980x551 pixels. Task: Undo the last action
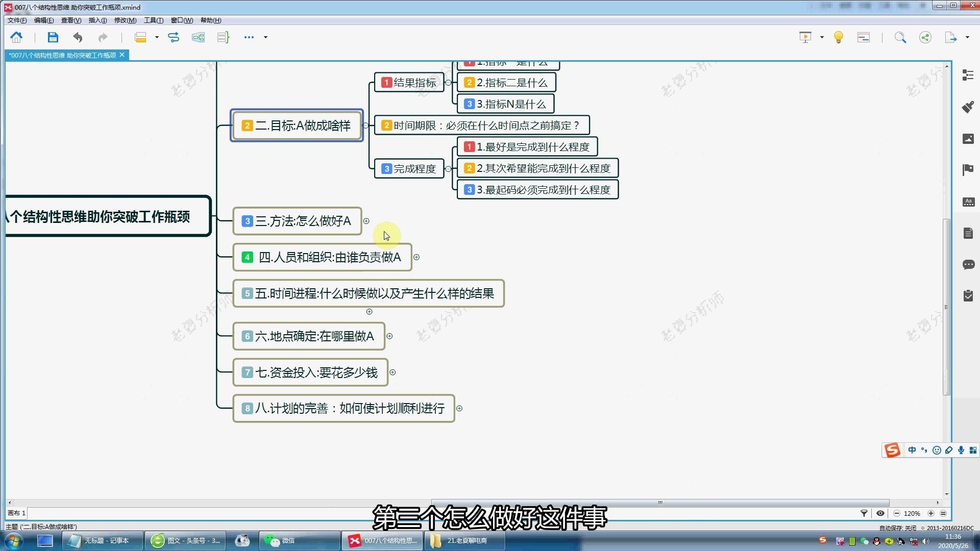click(78, 37)
